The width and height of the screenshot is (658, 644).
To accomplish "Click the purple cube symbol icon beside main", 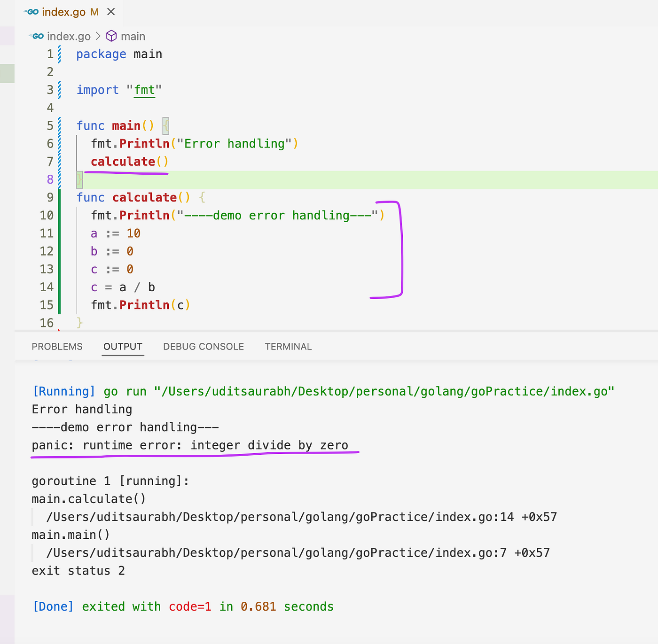I will point(111,36).
